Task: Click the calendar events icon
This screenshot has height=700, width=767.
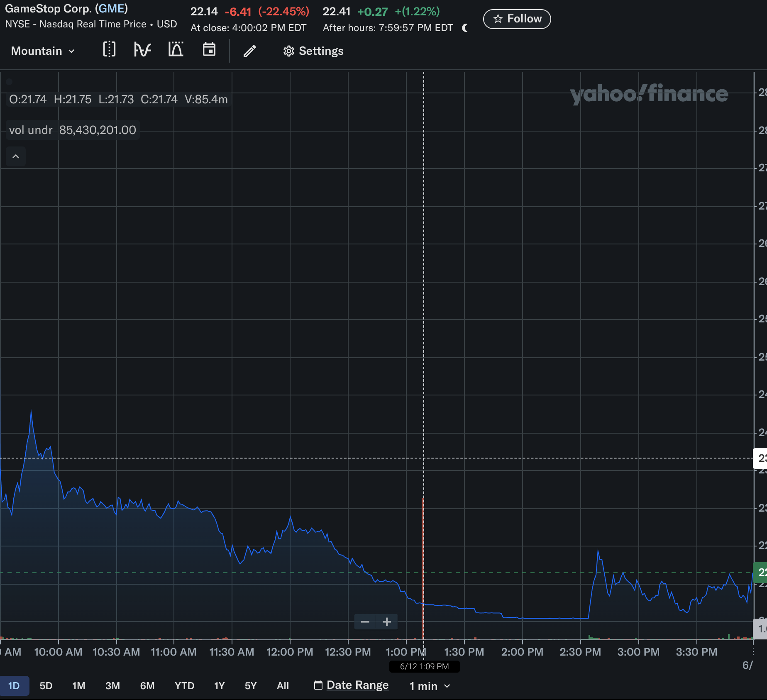Action: click(x=209, y=50)
